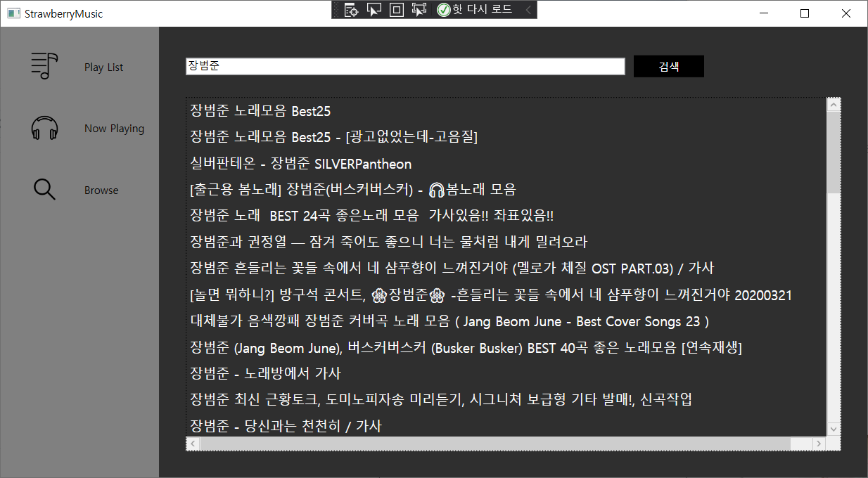Viewport: 868px width, 478px height.
Task: Select the Play List music note icon
Action: (x=44, y=65)
